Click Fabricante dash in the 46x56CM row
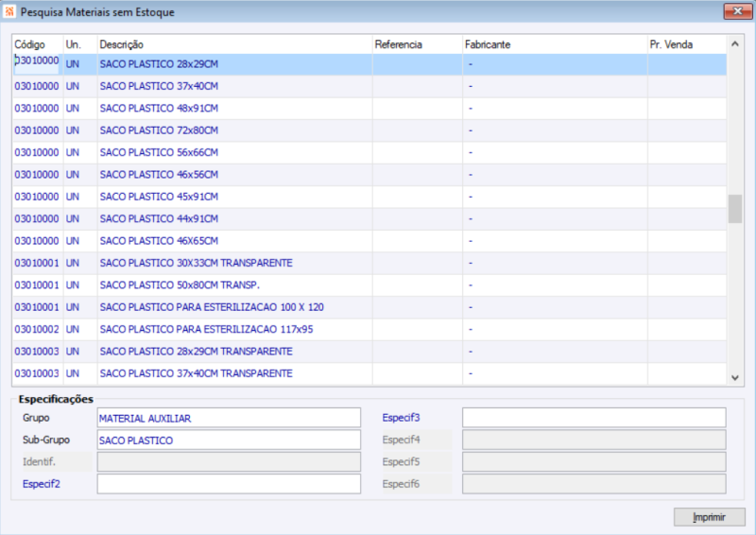Viewport: 756px width, 535px height. [x=471, y=175]
